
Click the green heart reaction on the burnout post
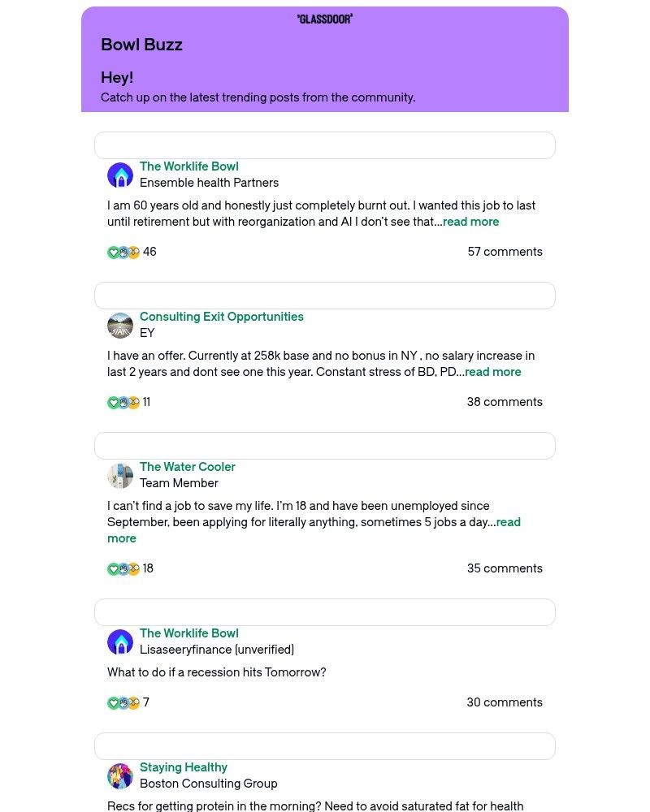coord(114,252)
